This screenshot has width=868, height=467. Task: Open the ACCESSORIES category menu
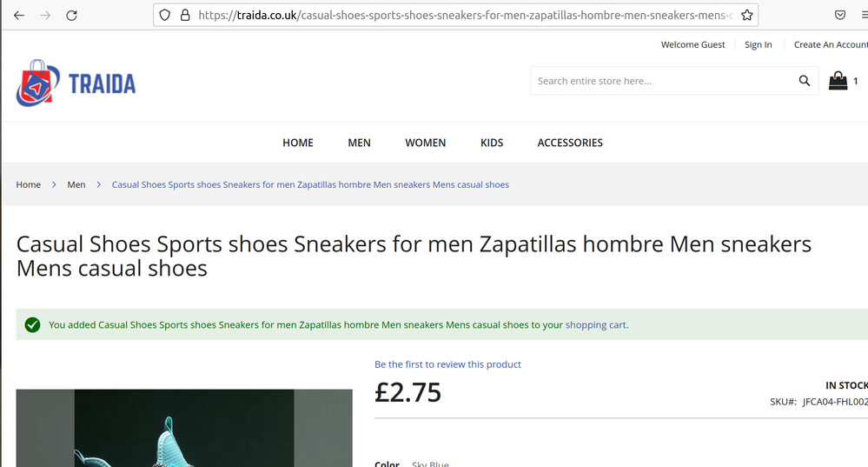pos(570,143)
